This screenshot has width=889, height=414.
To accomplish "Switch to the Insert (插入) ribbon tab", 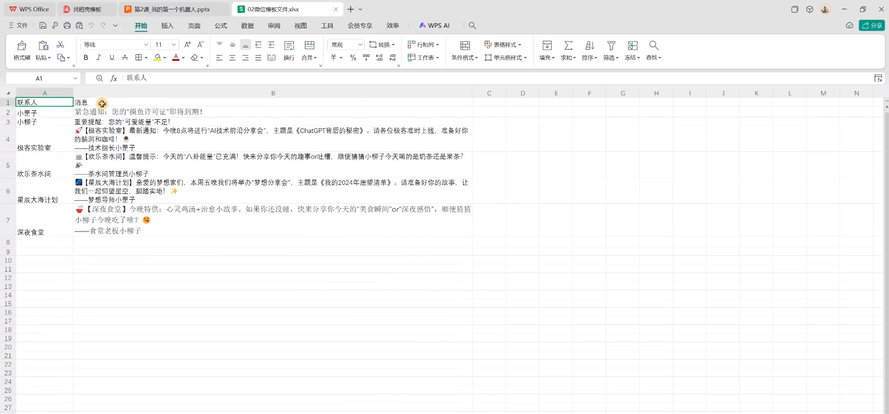I will click(x=167, y=25).
